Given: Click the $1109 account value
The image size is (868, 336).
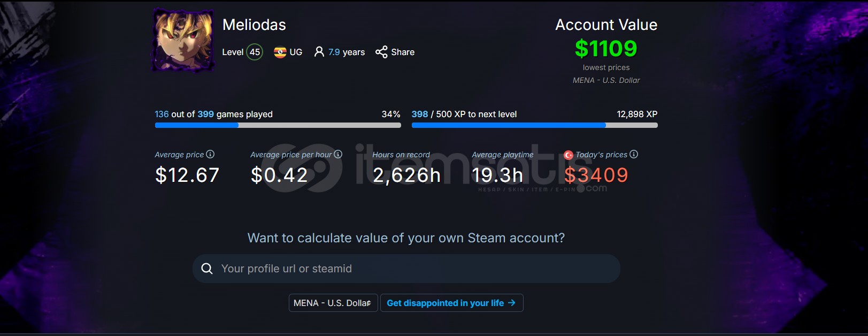Looking at the screenshot, I should pyautogui.click(x=606, y=49).
